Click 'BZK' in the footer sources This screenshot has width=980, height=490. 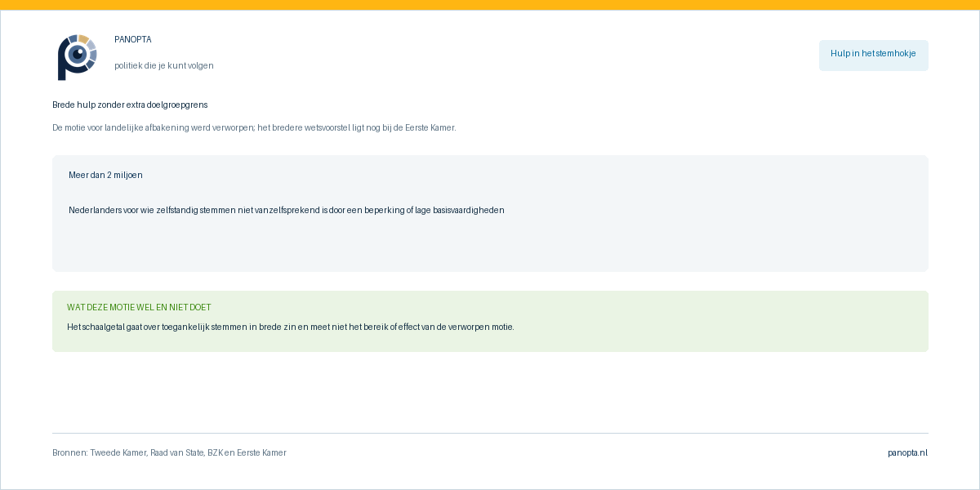coord(215,452)
